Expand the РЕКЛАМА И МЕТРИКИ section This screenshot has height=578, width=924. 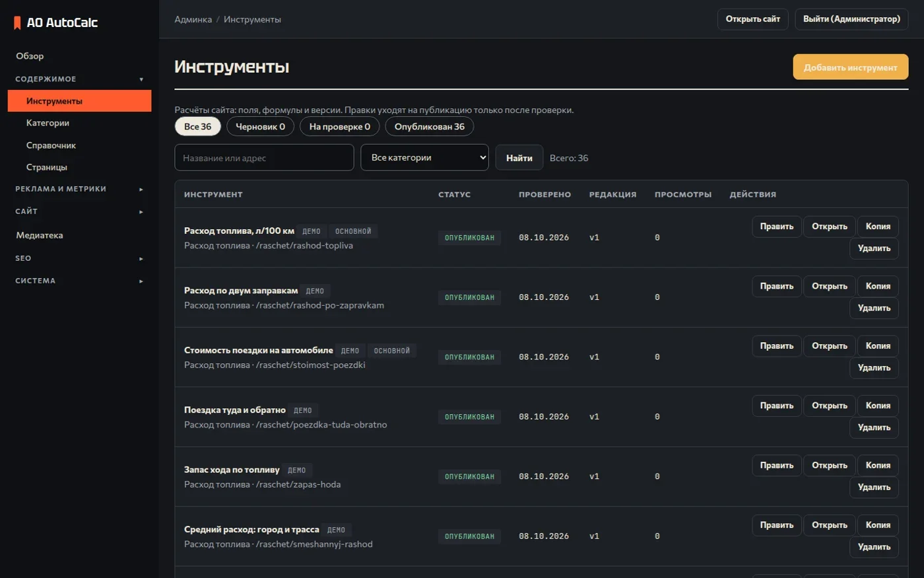pos(79,189)
